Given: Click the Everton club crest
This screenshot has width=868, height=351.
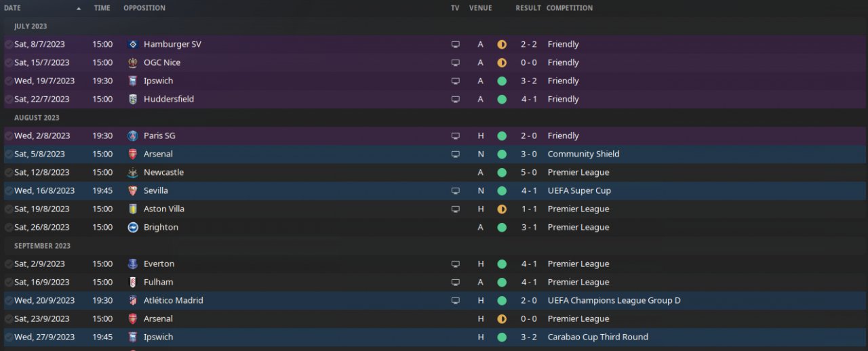Looking at the screenshot, I should coord(133,264).
